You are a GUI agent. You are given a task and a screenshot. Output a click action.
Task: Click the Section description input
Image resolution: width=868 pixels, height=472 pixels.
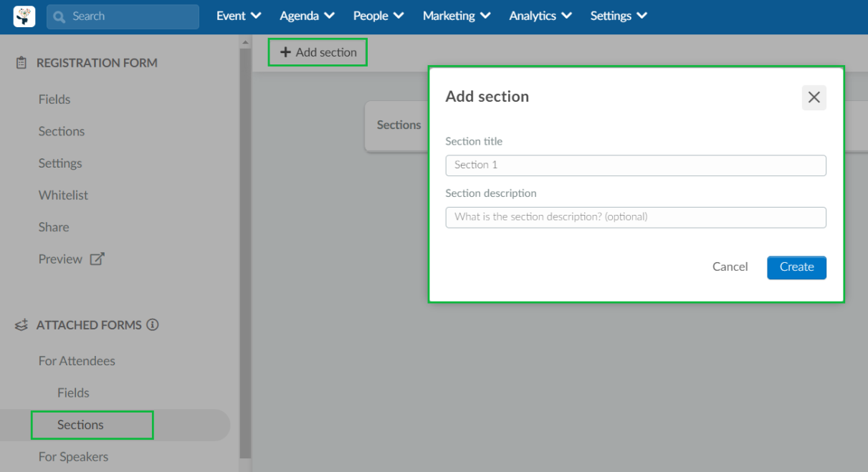(x=636, y=217)
